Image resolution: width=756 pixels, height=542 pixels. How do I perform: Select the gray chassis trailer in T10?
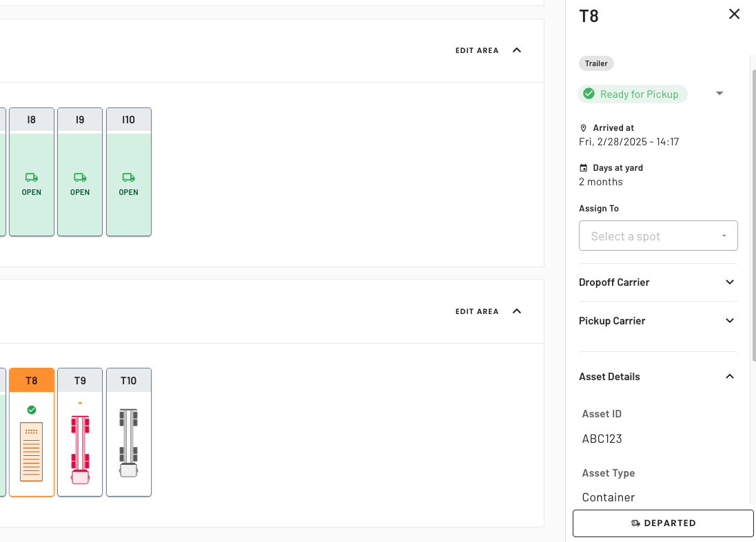pyautogui.click(x=129, y=444)
